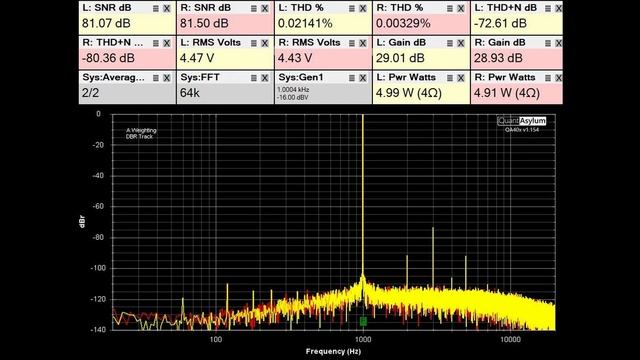
Task: Select the 4.43 V RMS reading
Action: click(x=295, y=58)
